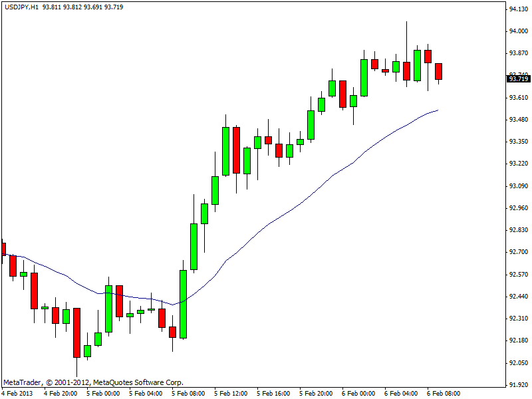Click the 94.130 top price axis label
The height and width of the screenshot is (399, 532).
[519, 9]
